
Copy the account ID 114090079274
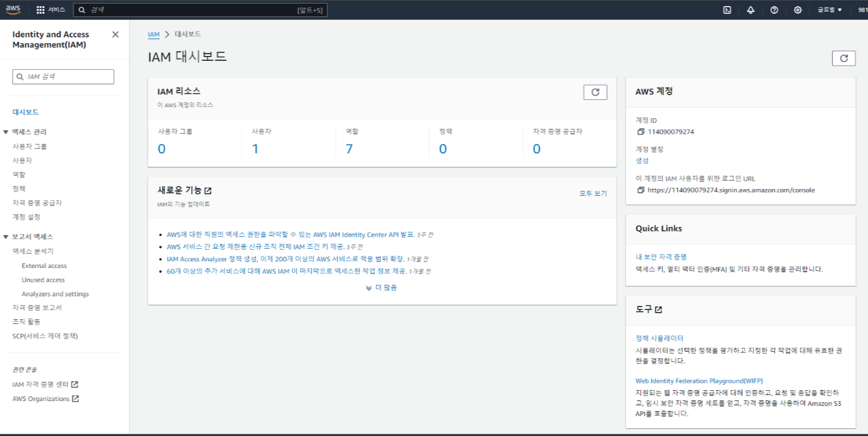641,132
